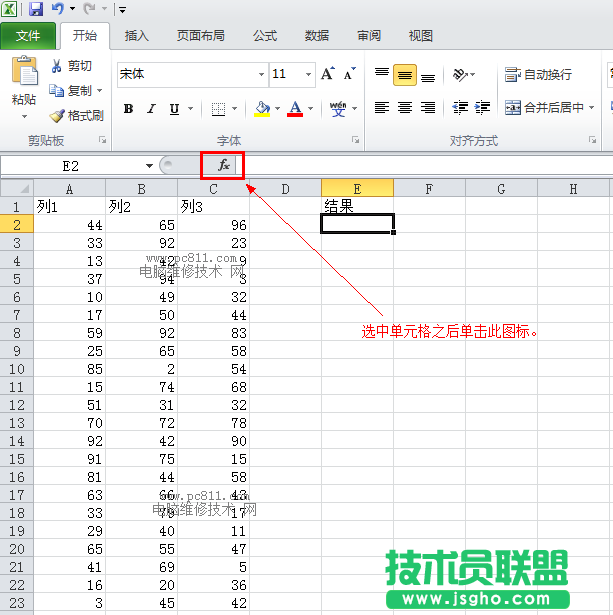Click into the formula bar input
This screenshot has width=613, height=615.
click(x=427, y=165)
